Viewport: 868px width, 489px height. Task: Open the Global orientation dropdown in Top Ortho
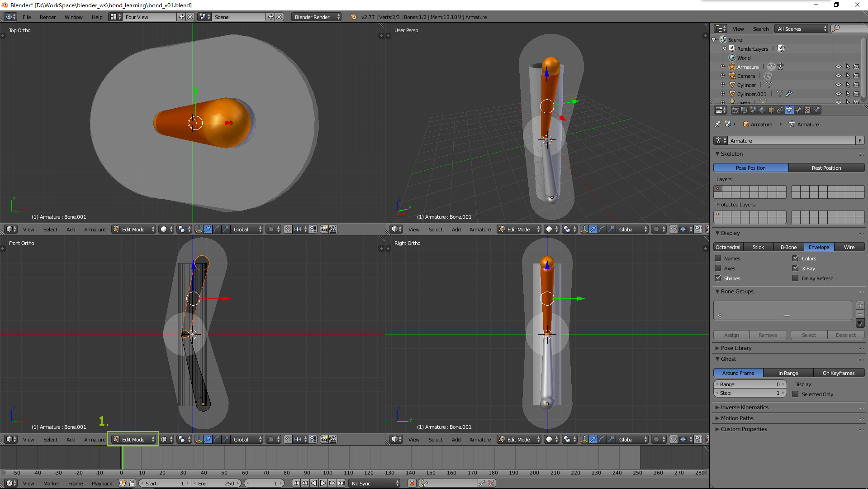(x=247, y=229)
